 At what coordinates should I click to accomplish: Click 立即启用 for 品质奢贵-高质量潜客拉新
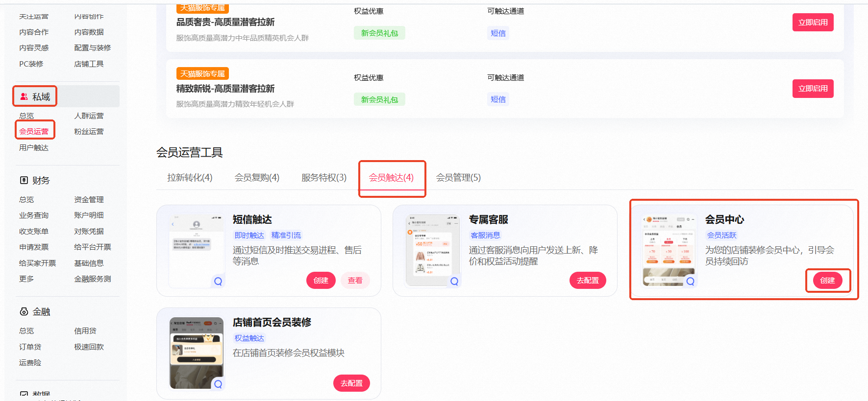[x=813, y=22]
